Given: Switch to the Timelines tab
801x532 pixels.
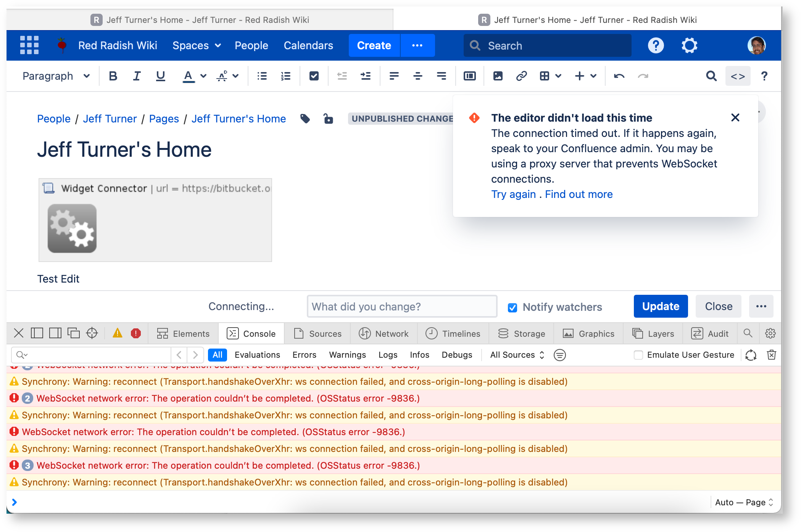Looking at the screenshot, I should click(x=453, y=334).
